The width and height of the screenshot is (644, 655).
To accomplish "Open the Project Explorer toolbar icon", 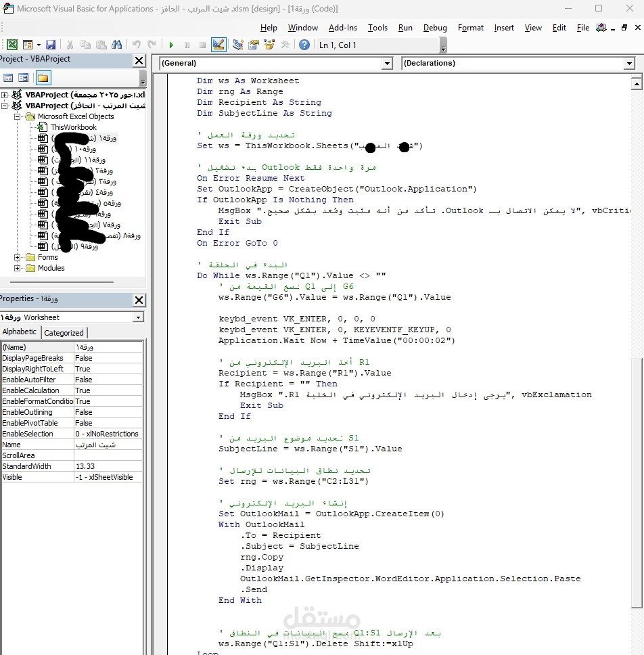I will [x=238, y=45].
